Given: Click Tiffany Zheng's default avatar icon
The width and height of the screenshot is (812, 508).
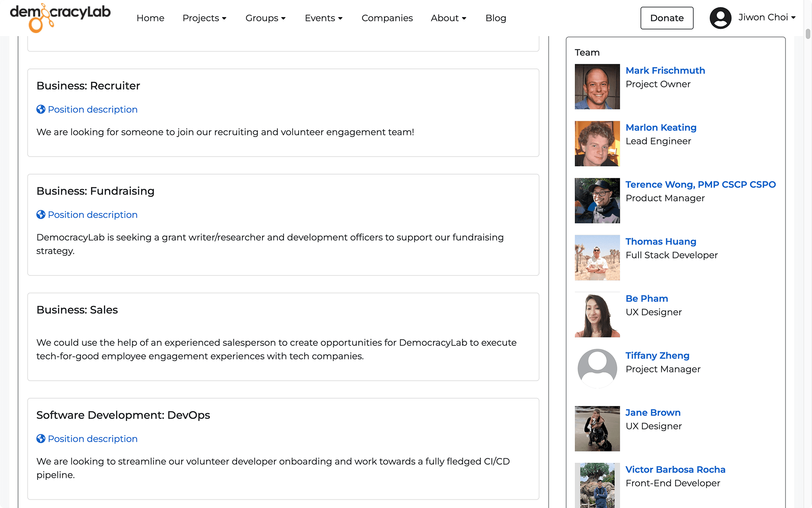Looking at the screenshot, I should [x=597, y=369].
